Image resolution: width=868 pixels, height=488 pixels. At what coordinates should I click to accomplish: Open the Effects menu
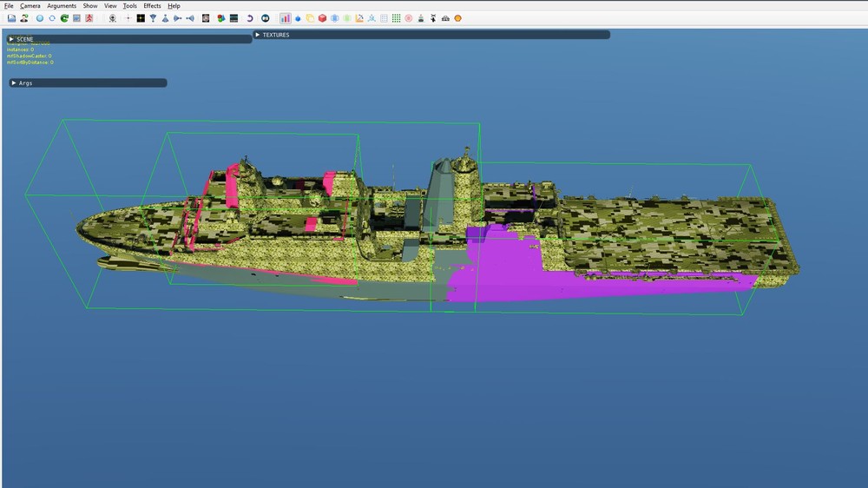(152, 5)
